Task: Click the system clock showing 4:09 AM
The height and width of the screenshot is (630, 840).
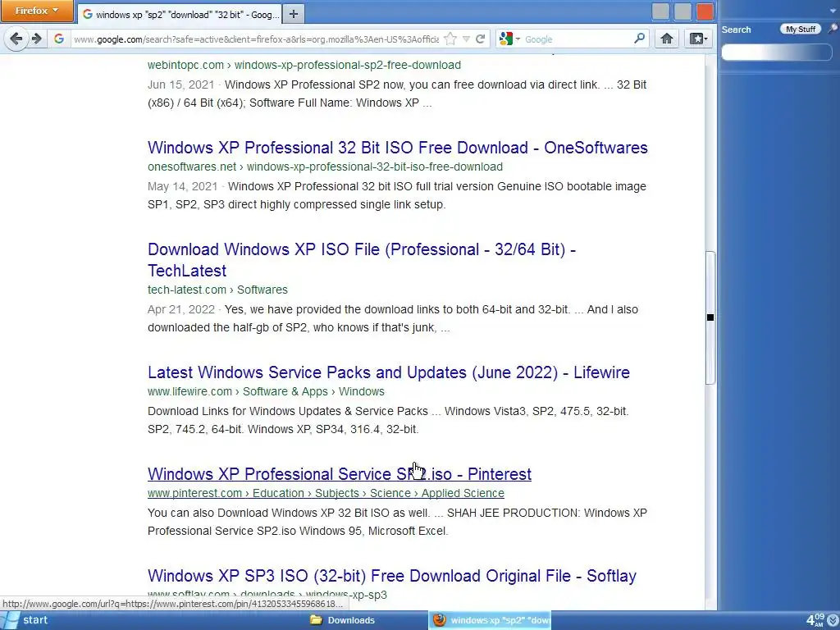Action: (x=815, y=620)
